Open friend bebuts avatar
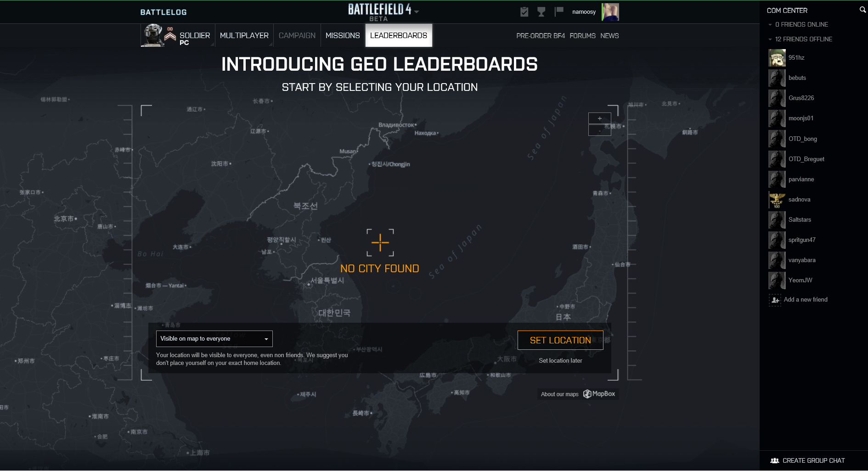This screenshot has height=471, width=868. tap(777, 78)
